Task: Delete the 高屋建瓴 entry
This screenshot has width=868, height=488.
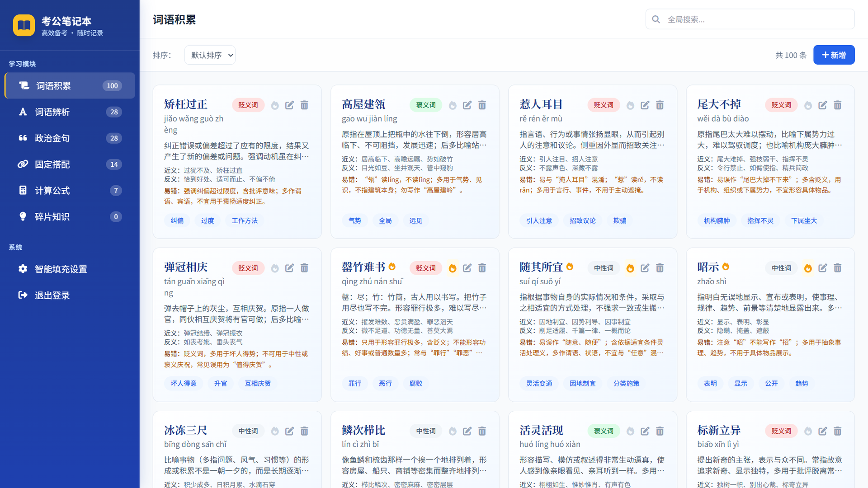Action: pyautogui.click(x=482, y=105)
